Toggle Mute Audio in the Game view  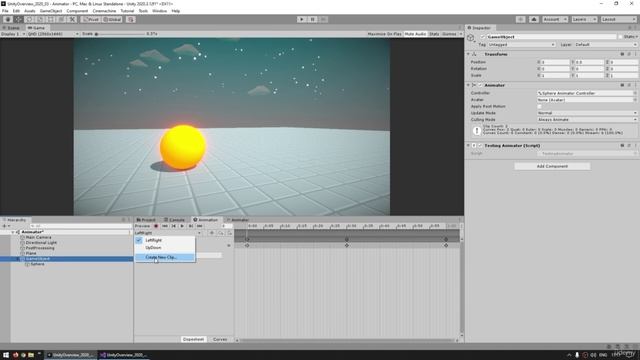415,34
